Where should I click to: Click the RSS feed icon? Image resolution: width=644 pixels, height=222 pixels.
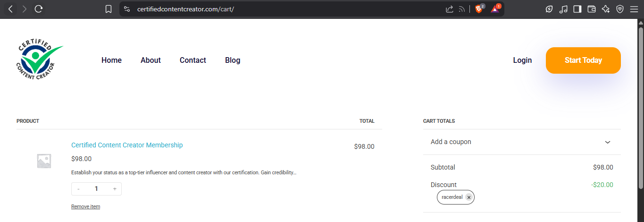point(462,9)
